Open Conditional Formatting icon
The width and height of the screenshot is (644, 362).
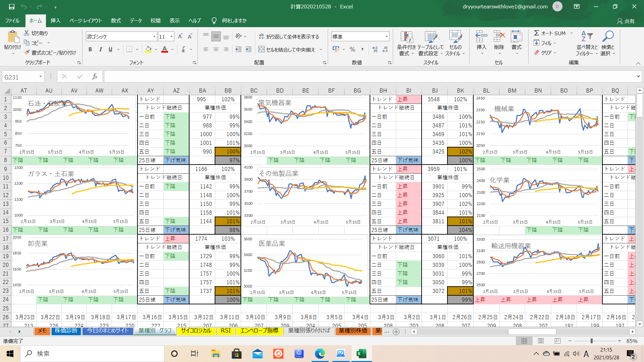(x=406, y=38)
